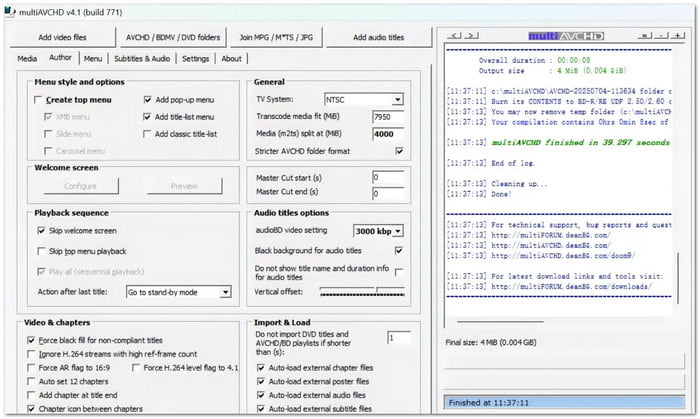Click the shorter than (s) import field
700x419 pixels.
point(399,338)
